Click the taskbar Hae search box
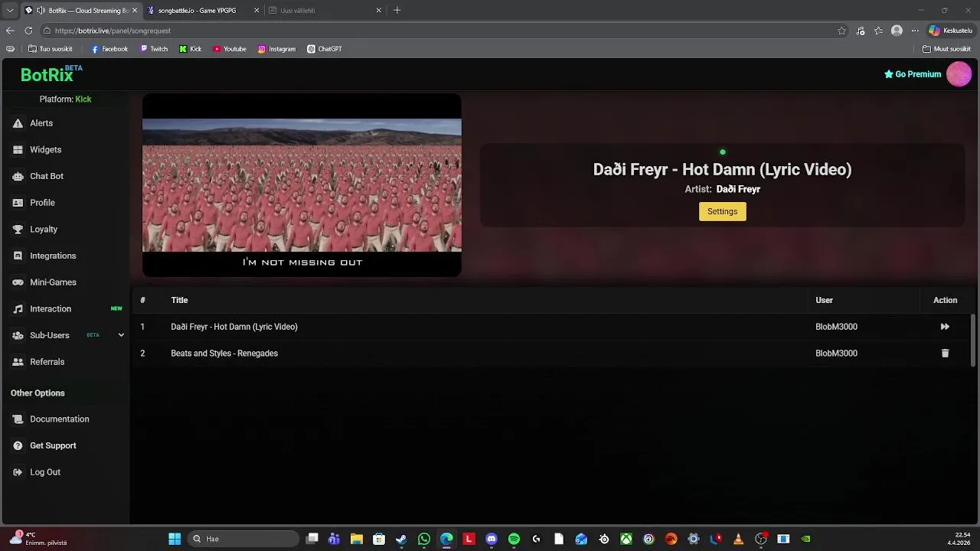This screenshot has width=980, height=551. (x=243, y=539)
